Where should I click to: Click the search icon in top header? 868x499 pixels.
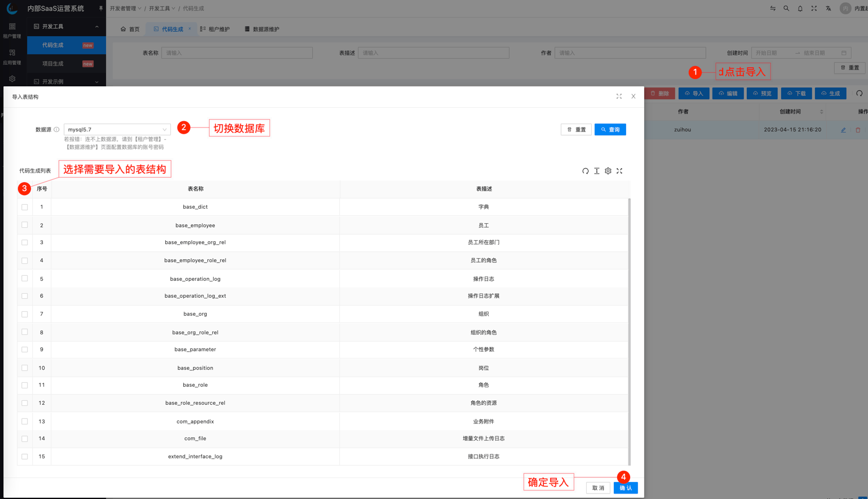coord(786,8)
